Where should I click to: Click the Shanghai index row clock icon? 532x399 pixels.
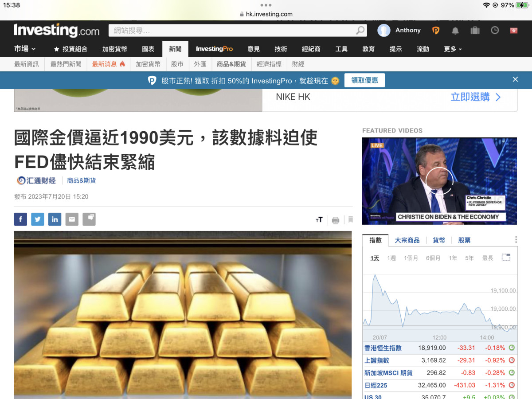pyautogui.click(x=512, y=360)
